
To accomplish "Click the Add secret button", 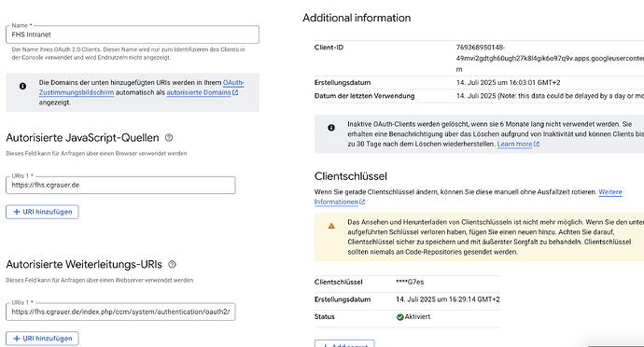I will (x=344, y=343).
